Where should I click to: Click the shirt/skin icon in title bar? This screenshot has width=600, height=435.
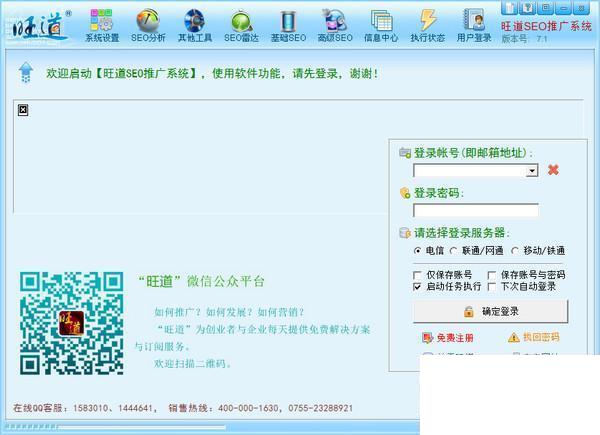tap(509, 7)
